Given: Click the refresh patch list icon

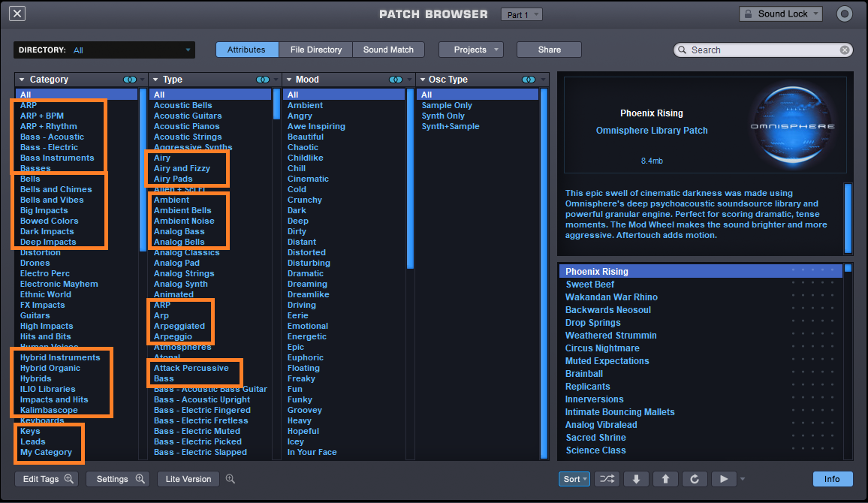Looking at the screenshot, I should click(695, 478).
